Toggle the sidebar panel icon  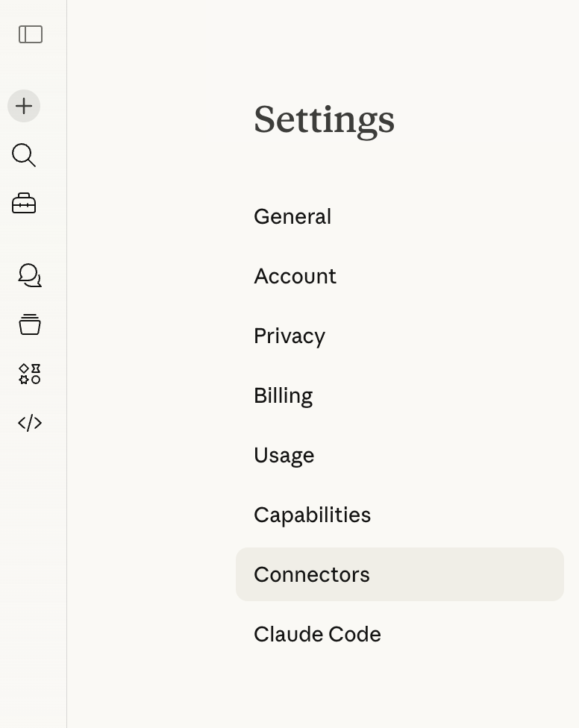coord(31,34)
